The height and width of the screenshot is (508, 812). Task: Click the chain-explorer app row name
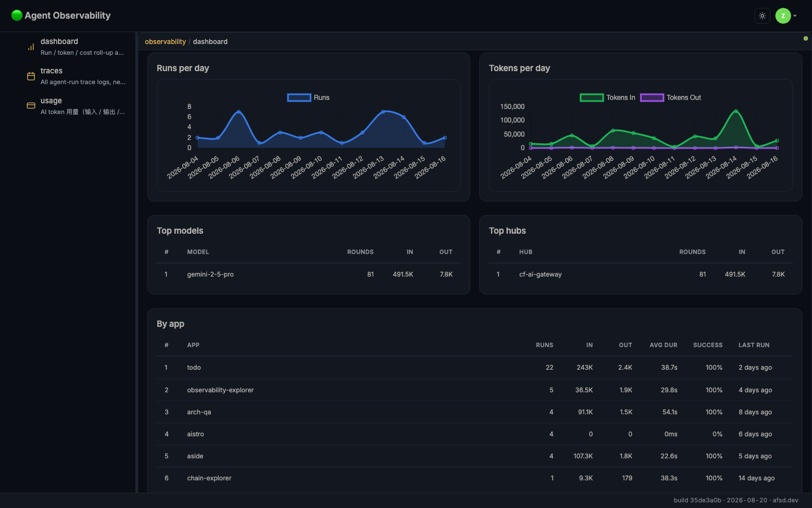[209, 478]
